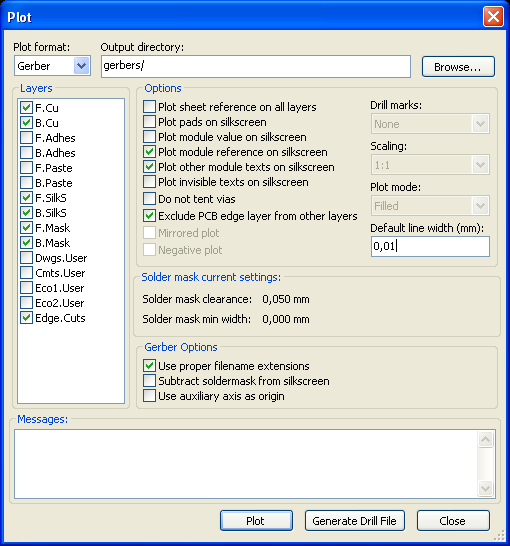The height and width of the screenshot is (546, 510).
Task: Click the Messages scrollbar down arrow
Action: 485,488
